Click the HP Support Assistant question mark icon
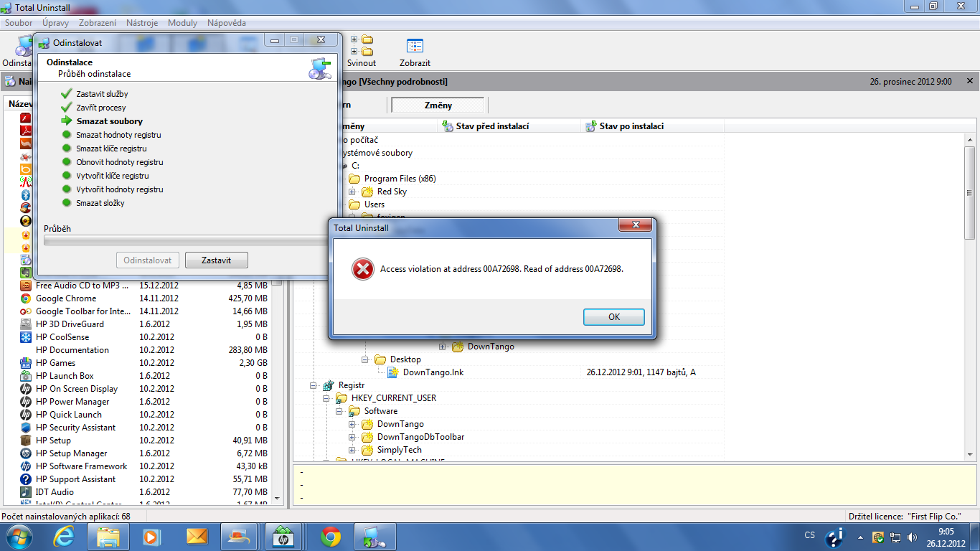Screen dimensions: 980x551 (25, 479)
